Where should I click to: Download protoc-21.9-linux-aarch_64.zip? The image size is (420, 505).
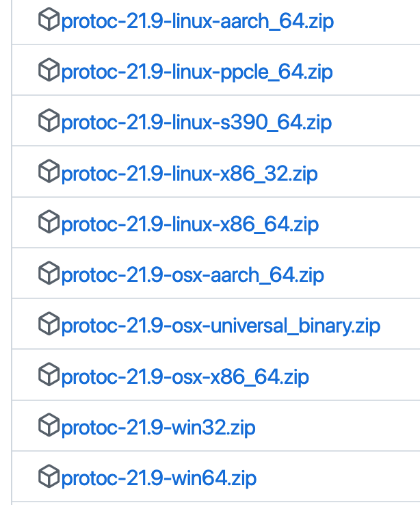tap(198, 22)
